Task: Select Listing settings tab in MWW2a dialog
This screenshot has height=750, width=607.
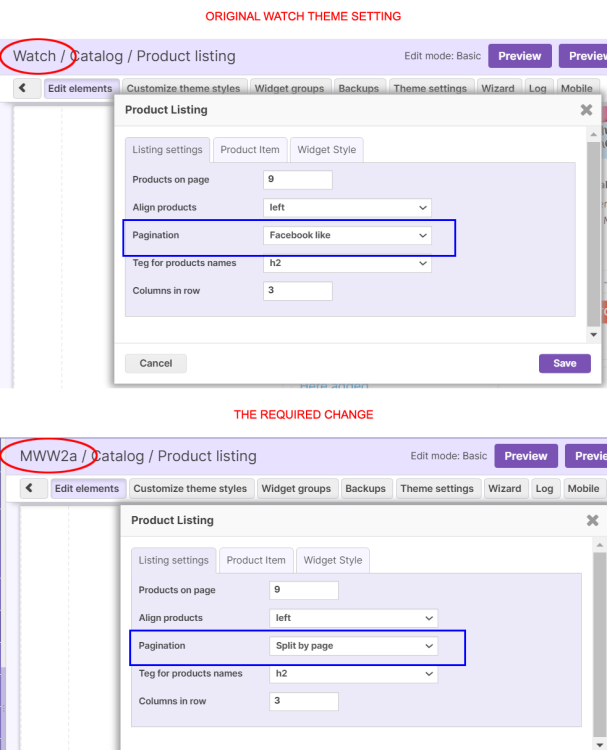Action: (174, 560)
